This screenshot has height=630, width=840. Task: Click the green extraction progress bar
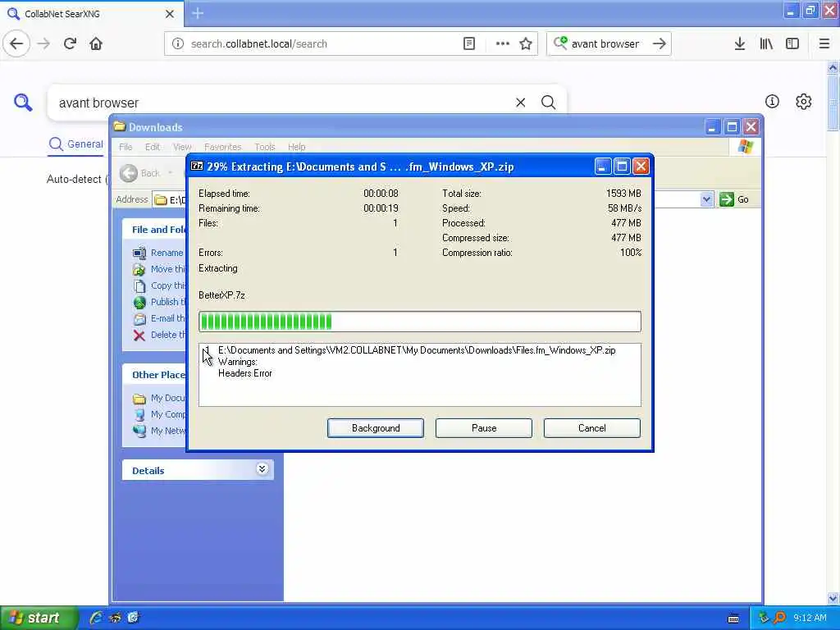(419, 322)
